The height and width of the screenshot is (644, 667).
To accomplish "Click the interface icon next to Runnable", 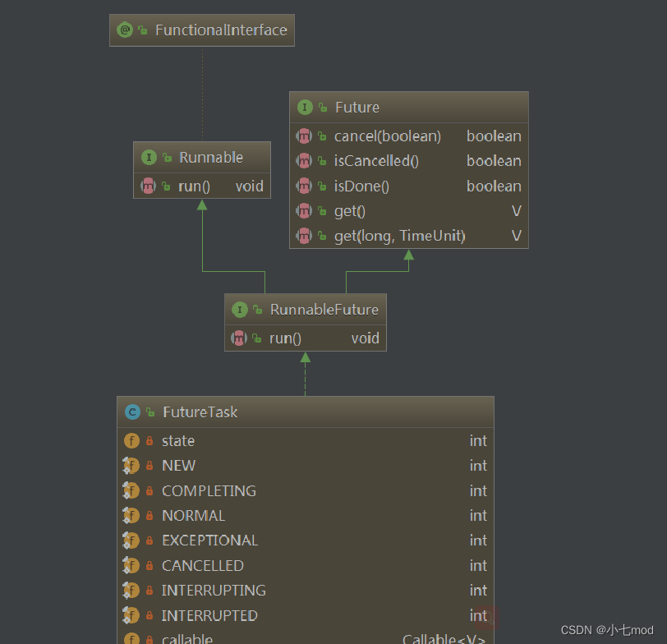I will pyautogui.click(x=149, y=158).
